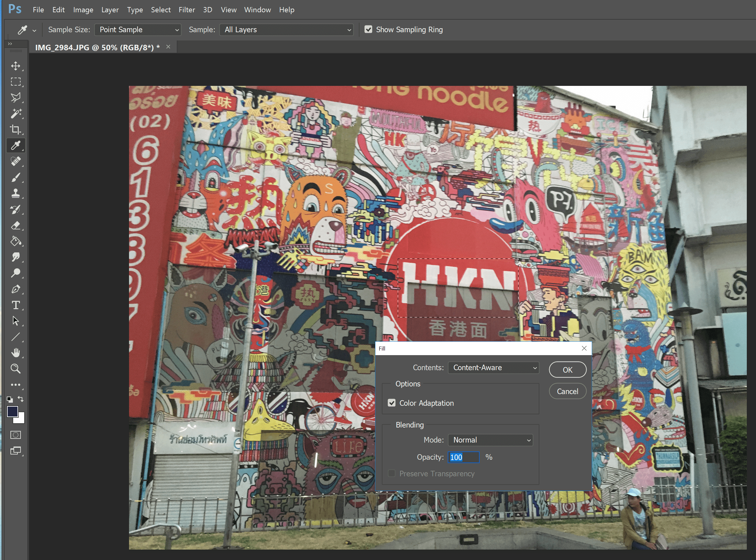This screenshot has height=560, width=756.
Task: Select the Hand tool
Action: 16,353
